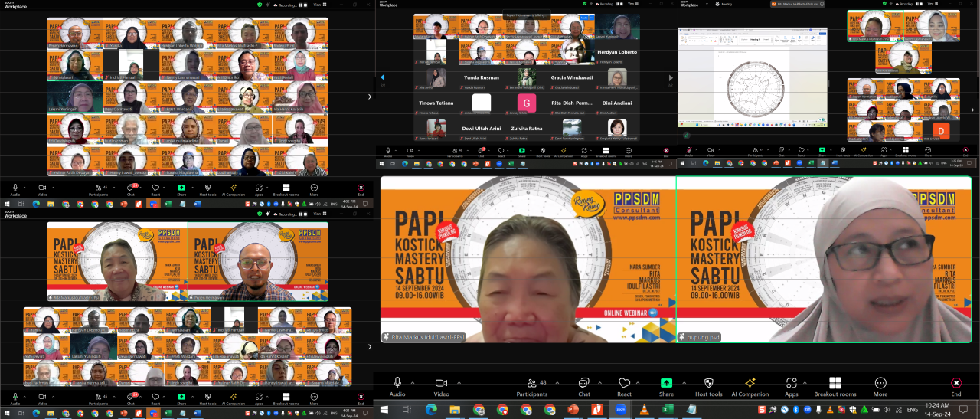Open Breakout rooms in the 4:02 PM Zoom window
Screen dimensions: 980x419
286,188
